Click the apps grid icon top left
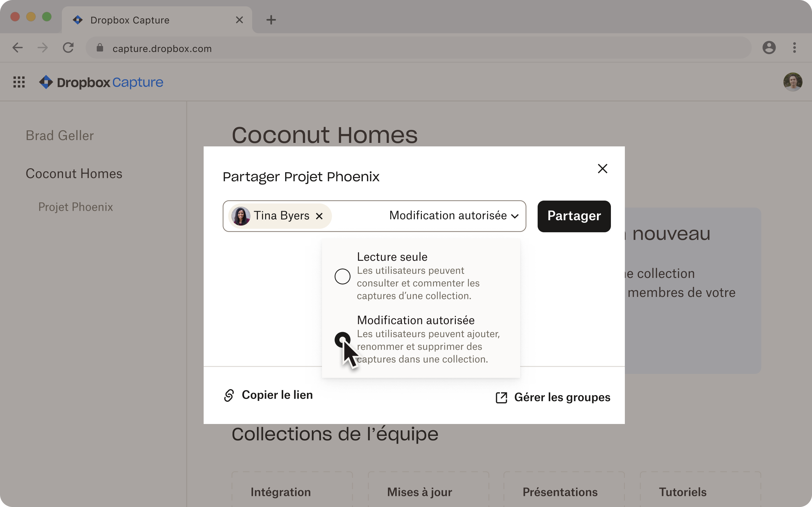This screenshot has height=507, width=812. (x=19, y=82)
